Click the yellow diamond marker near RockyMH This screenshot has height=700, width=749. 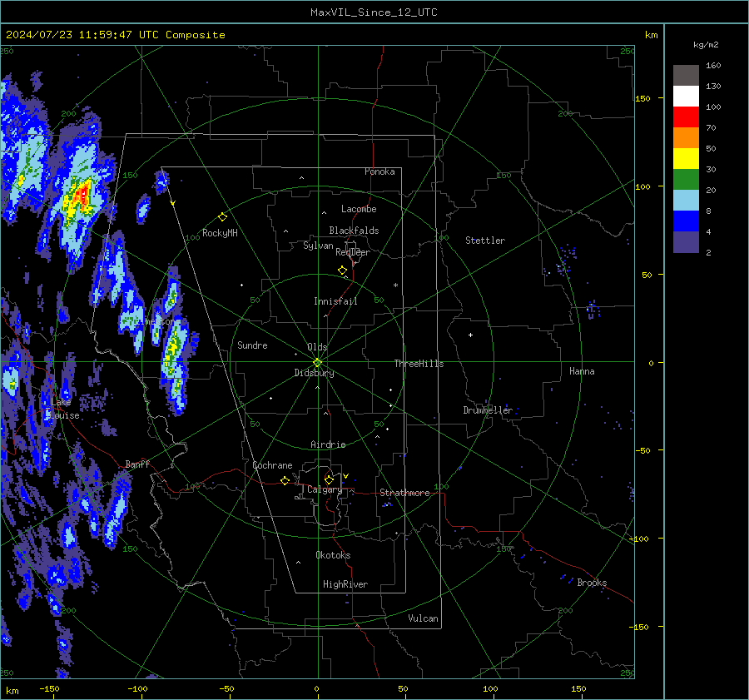(x=222, y=217)
